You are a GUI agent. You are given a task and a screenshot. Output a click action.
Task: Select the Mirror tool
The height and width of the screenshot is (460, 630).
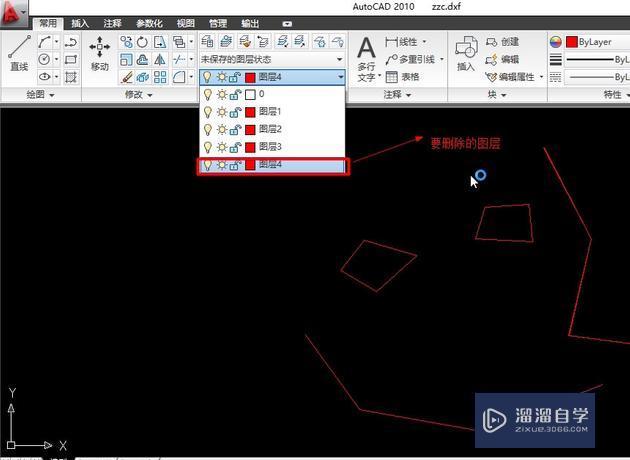click(160, 59)
